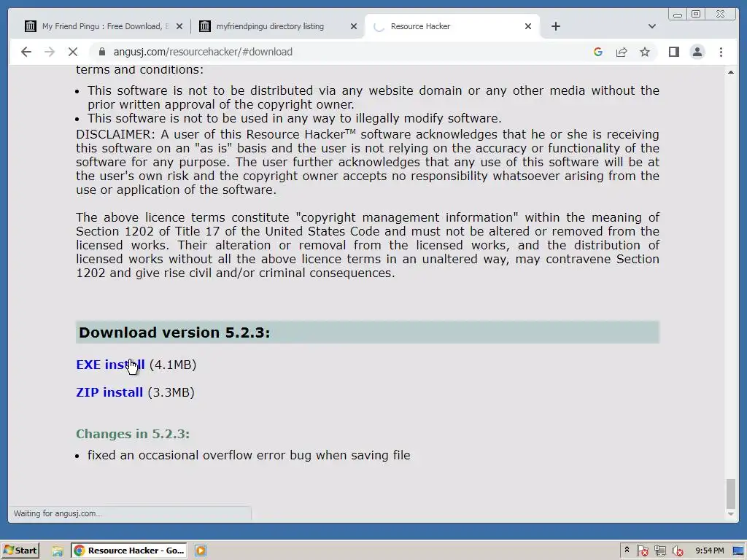Open file explorer from taskbar
The image size is (747, 560).
[x=58, y=551]
